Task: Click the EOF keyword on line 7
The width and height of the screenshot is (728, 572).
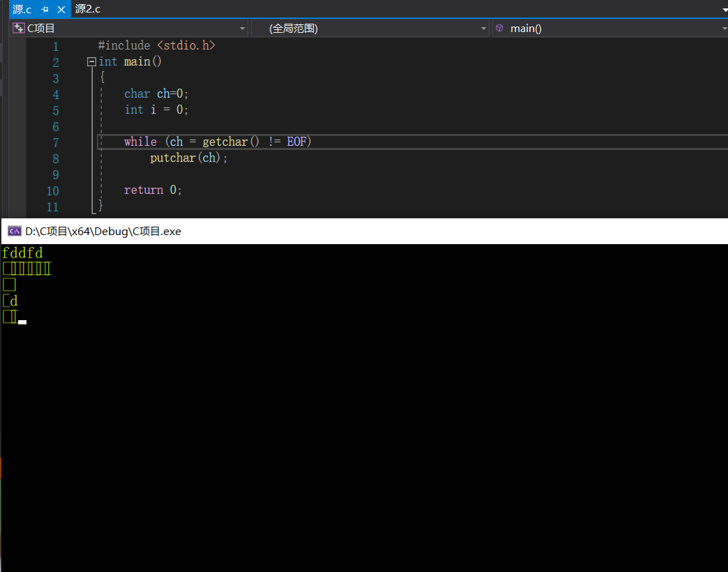Action: coord(298,142)
